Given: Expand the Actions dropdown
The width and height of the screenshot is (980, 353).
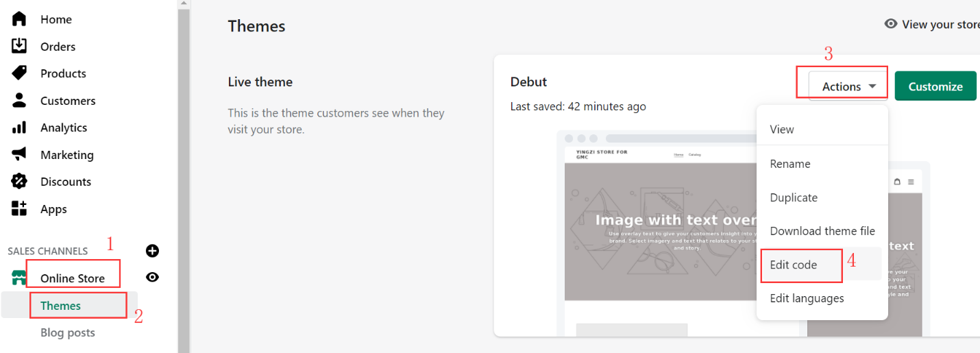Looking at the screenshot, I should pos(848,86).
